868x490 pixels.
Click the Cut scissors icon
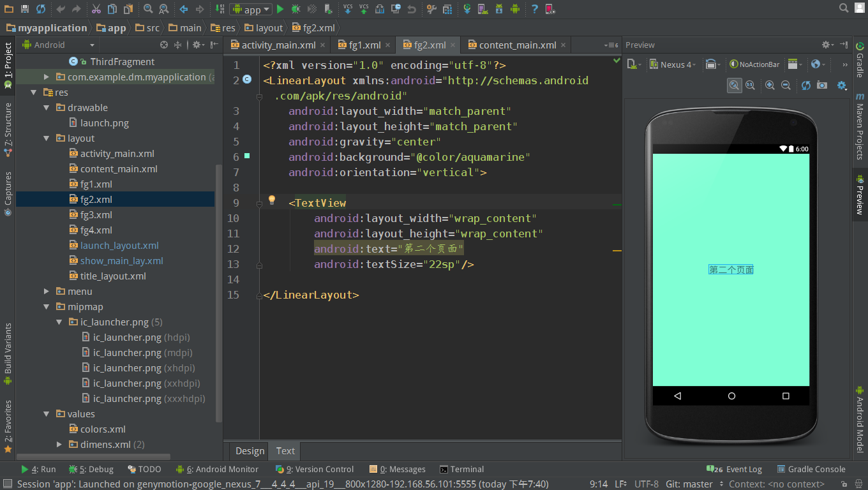pyautogui.click(x=96, y=9)
